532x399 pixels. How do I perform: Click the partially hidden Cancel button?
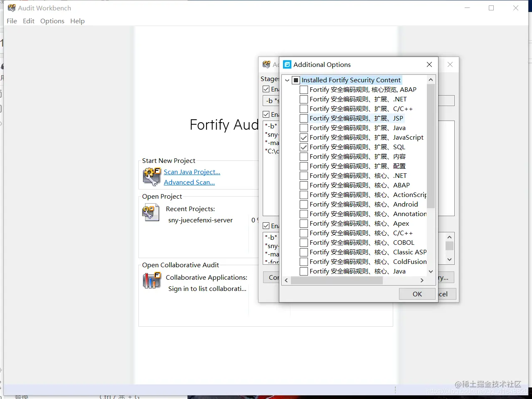point(447,294)
